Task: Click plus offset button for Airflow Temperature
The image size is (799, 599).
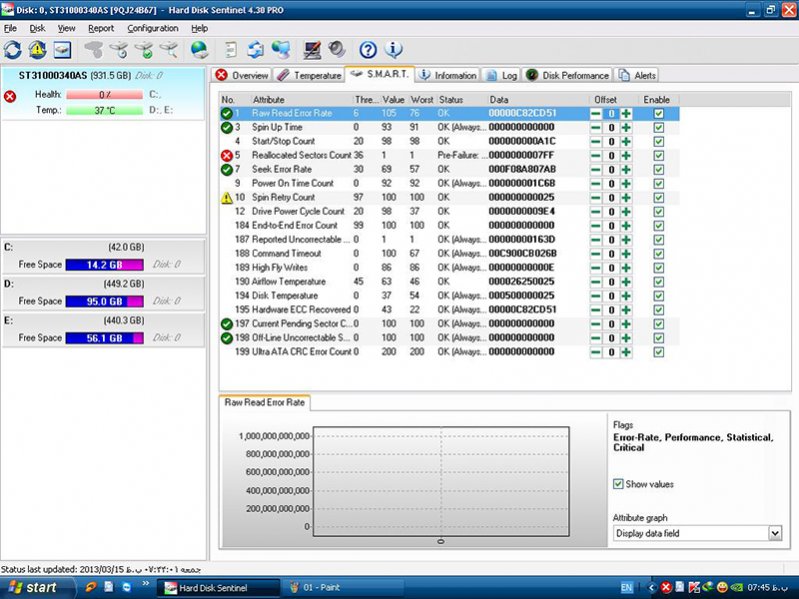Action: click(x=626, y=282)
